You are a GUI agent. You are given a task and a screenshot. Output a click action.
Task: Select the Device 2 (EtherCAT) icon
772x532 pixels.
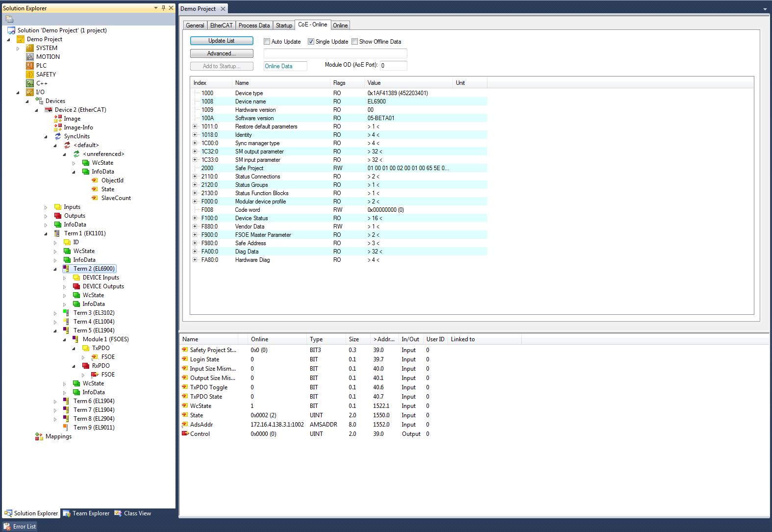(49, 110)
